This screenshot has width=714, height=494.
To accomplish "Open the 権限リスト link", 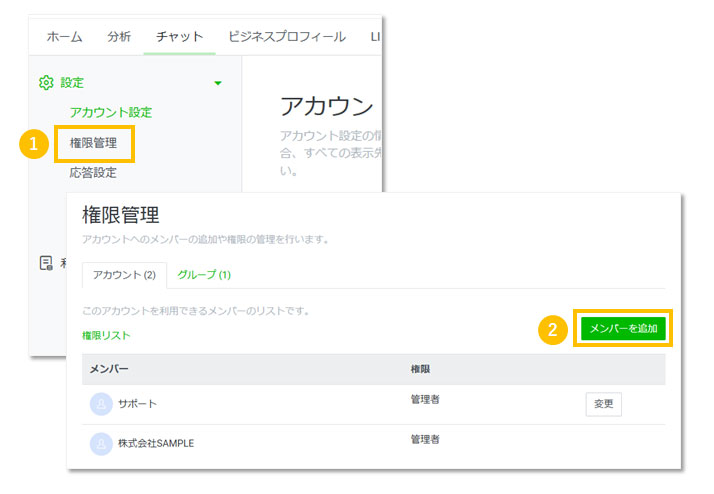I will (x=106, y=336).
